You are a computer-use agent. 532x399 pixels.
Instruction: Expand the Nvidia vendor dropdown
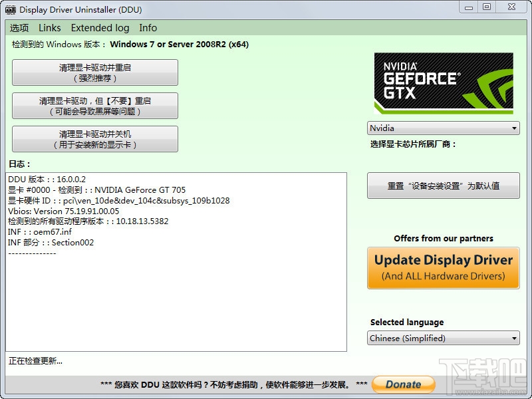coord(443,128)
